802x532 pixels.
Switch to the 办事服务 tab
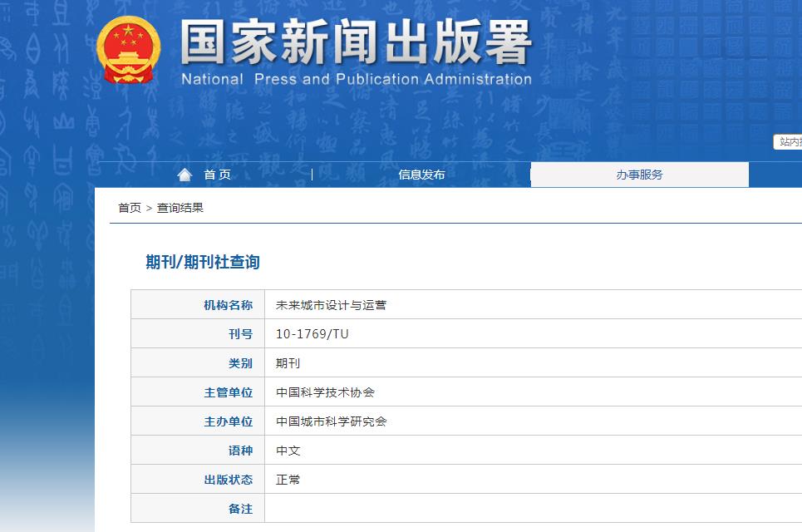(x=640, y=175)
